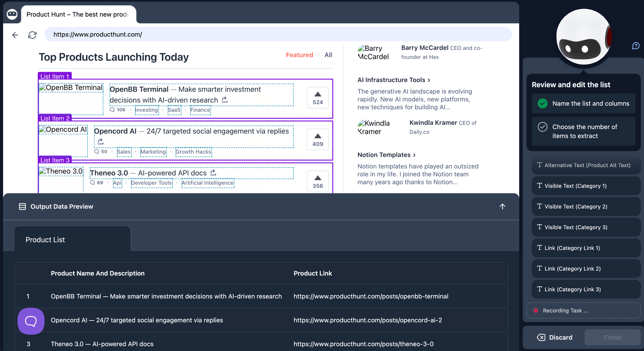
Task: Upvote OpenBB Terminal with 524 votes
Action: tap(318, 98)
